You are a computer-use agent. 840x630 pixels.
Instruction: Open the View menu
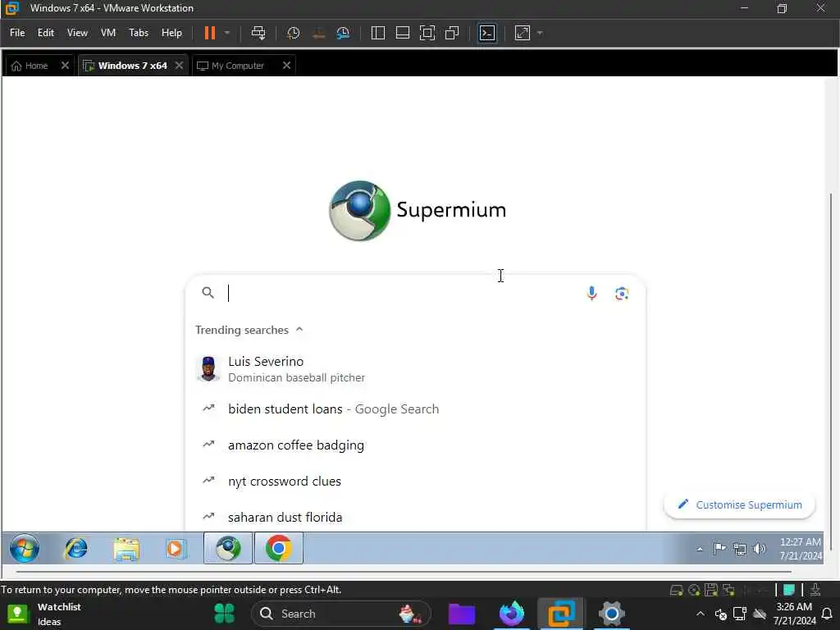[77, 33]
